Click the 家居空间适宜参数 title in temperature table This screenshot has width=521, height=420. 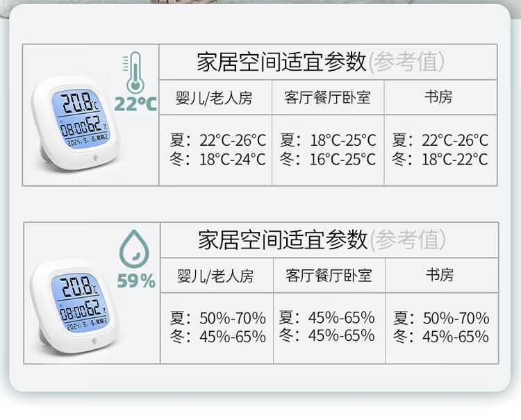coord(281,62)
